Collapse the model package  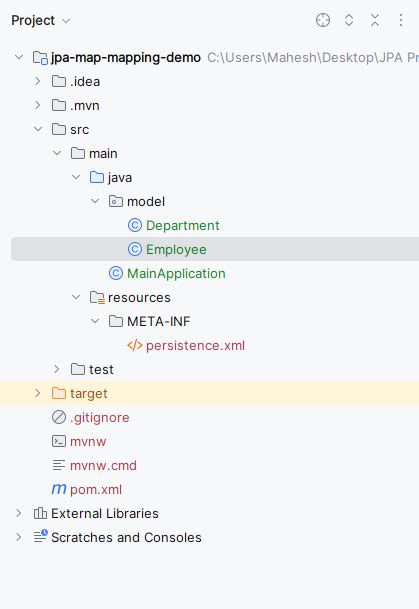pyautogui.click(x=95, y=201)
